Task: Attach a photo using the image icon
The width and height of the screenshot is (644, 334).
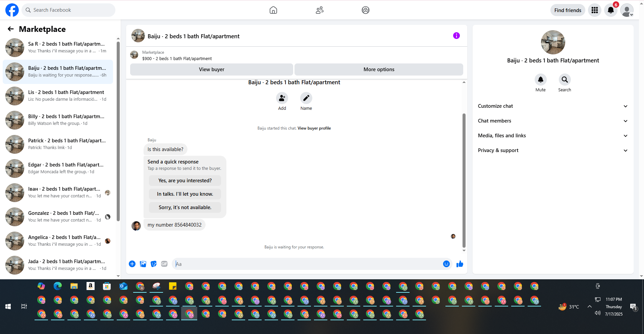Action: (x=143, y=264)
